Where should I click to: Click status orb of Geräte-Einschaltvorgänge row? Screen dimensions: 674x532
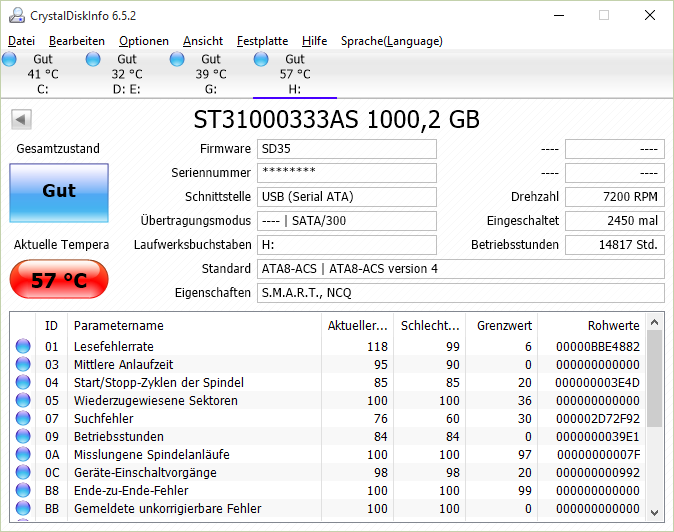23,472
